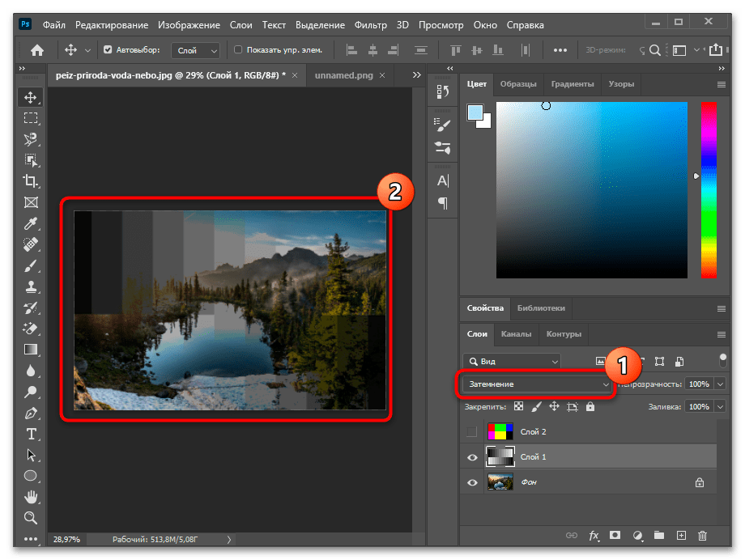Delete layer with the trash icon
Screen dimensions: 745x560
tap(702, 535)
